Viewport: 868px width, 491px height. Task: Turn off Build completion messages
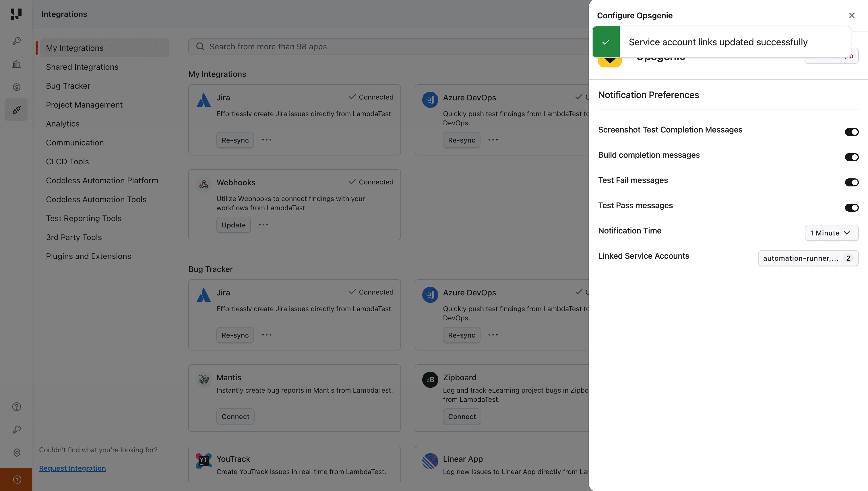pyautogui.click(x=851, y=157)
